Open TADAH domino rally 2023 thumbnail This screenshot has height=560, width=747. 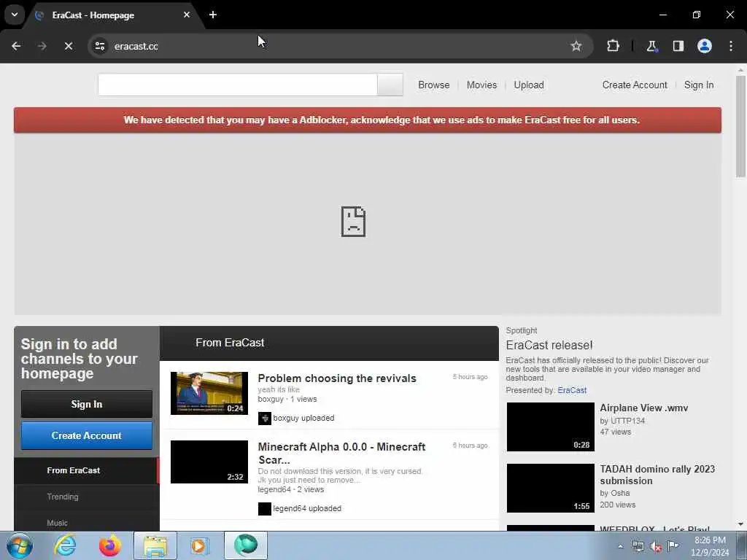(550, 488)
